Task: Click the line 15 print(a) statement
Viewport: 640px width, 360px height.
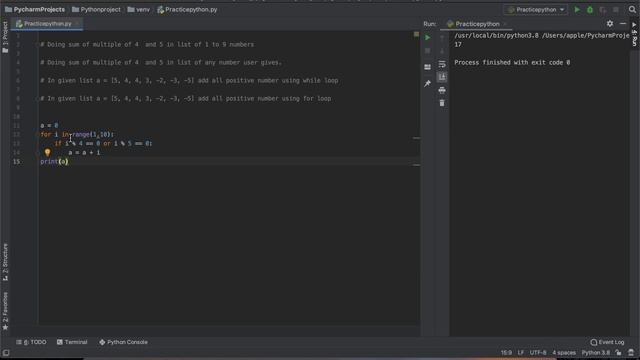Action: (x=54, y=162)
